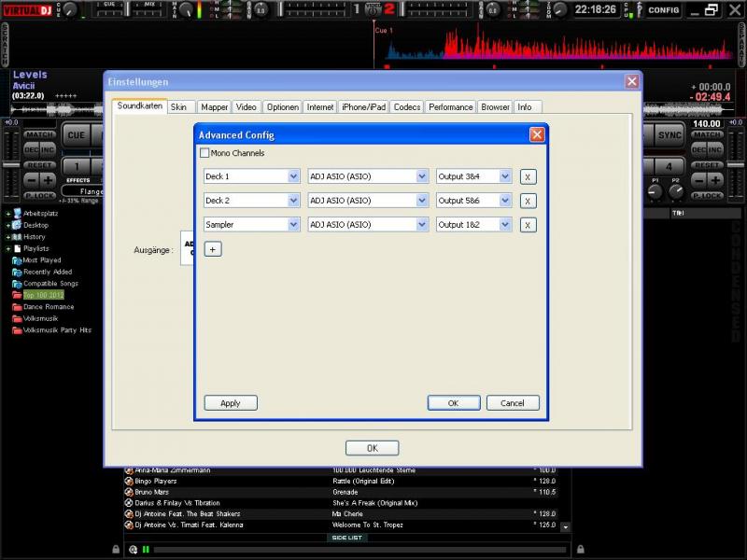The width and height of the screenshot is (747, 560).
Task: Open the Deck 1 source dropdown
Action: click(251, 176)
